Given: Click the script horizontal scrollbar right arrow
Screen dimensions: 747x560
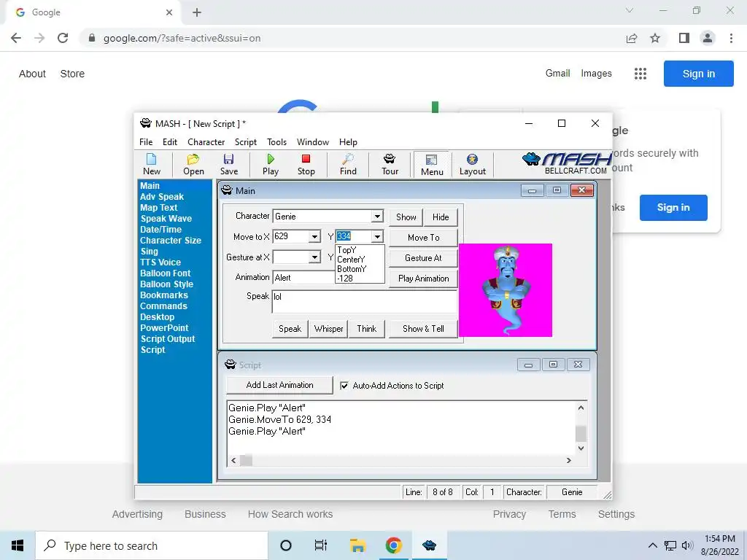Looking at the screenshot, I should pos(568,461).
